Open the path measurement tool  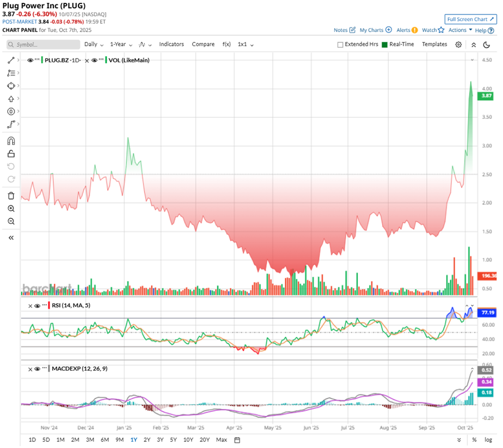pyautogui.click(x=11, y=124)
